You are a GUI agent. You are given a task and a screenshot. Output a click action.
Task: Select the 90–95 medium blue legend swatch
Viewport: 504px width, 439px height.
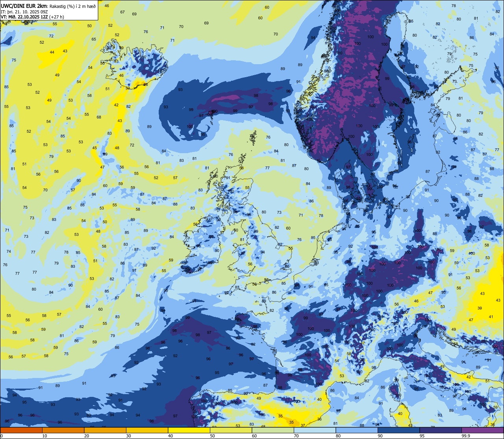tap(398, 430)
